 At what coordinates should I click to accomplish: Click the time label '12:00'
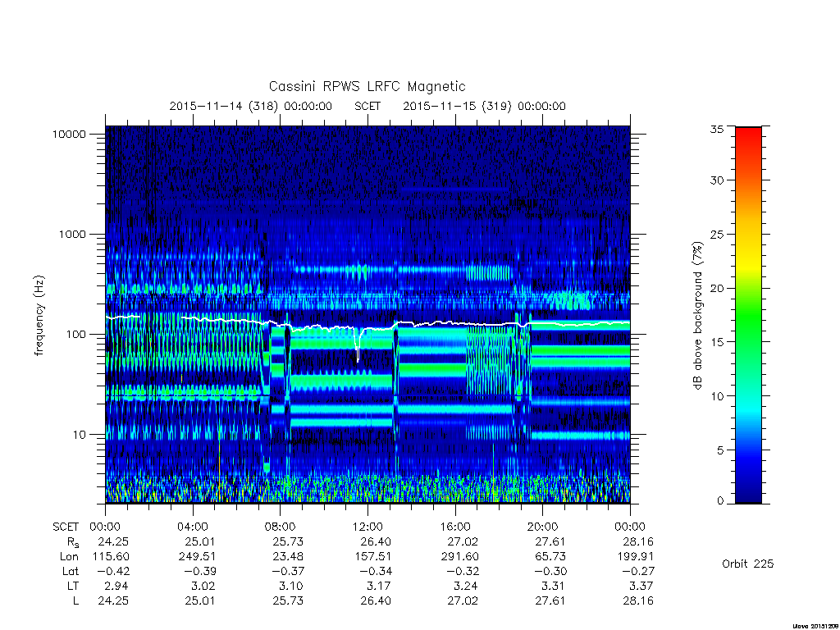pyautogui.click(x=367, y=527)
